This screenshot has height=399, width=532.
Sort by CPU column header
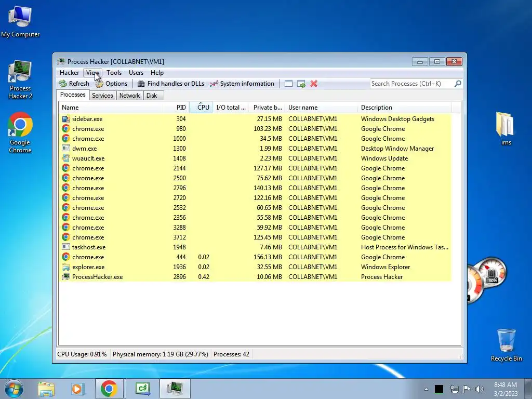pos(201,108)
